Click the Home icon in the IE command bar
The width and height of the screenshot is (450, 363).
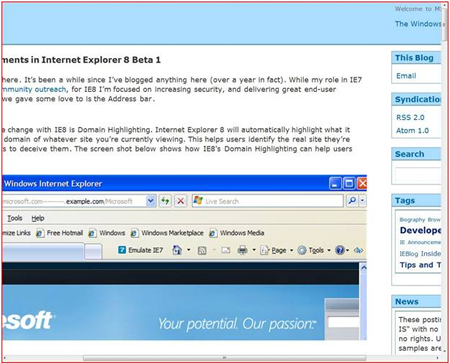point(177,250)
